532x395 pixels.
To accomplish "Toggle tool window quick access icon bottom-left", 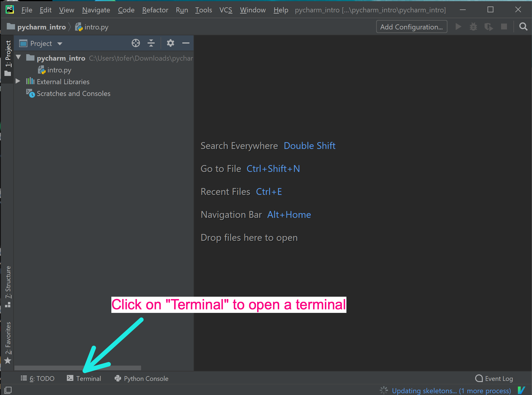I will pyautogui.click(x=8, y=390).
